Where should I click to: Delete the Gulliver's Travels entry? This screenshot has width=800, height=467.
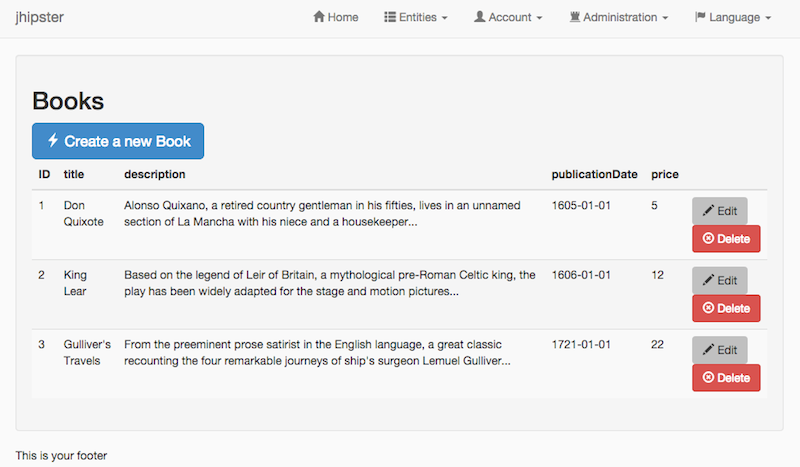(726, 378)
